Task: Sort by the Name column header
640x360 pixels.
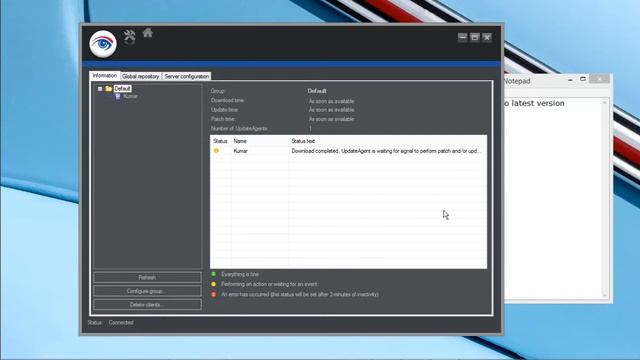Action: (x=240, y=141)
